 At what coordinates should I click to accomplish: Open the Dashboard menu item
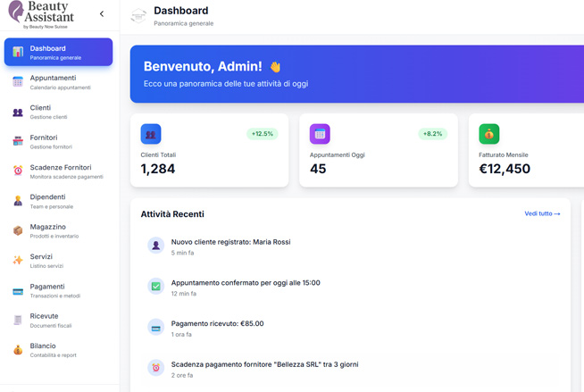[x=58, y=52]
